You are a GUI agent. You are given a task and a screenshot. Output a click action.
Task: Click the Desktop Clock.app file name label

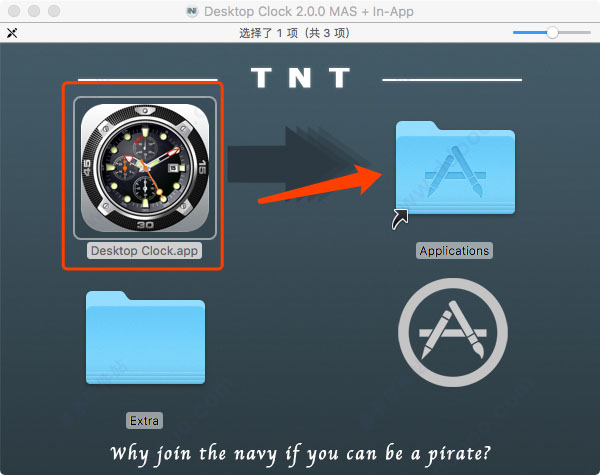[x=144, y=251]
